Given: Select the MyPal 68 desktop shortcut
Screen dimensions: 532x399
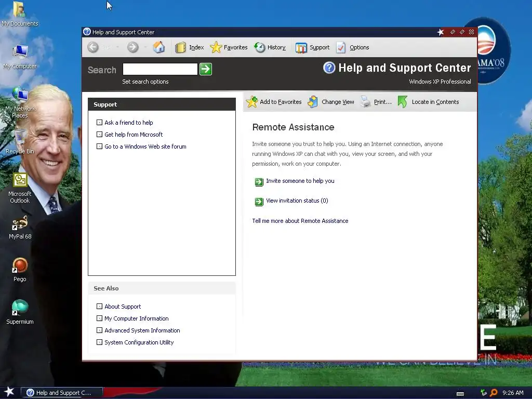Looking at the screenshot, I should [x=20, y=228].
